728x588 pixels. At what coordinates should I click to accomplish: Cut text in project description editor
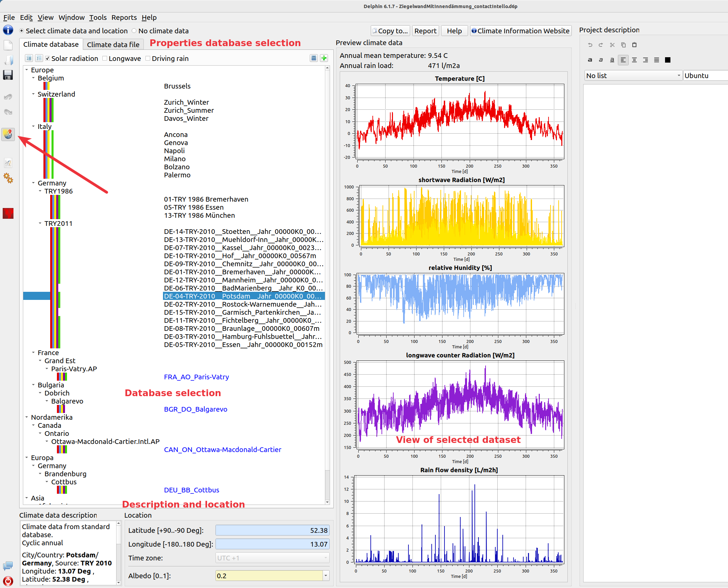[612, 45]
